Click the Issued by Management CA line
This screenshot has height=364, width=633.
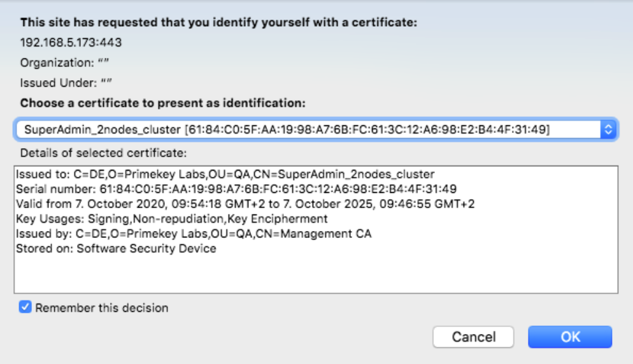[194, 234]
